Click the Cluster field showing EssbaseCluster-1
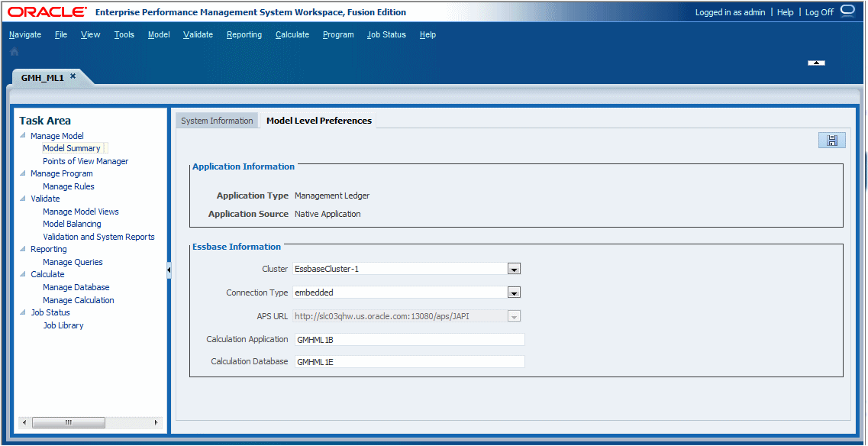The height and width of the screenshot is (446, 868). (400, 269)
